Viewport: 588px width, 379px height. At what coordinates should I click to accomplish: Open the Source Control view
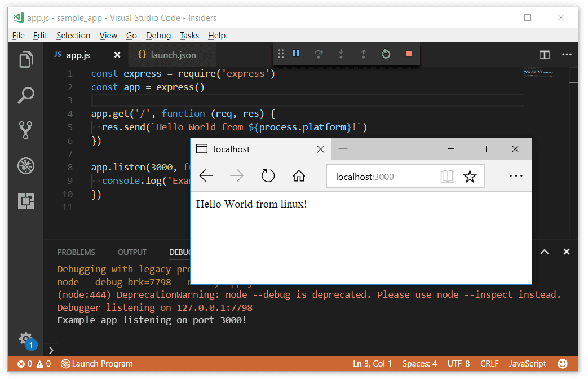point(26,130)
